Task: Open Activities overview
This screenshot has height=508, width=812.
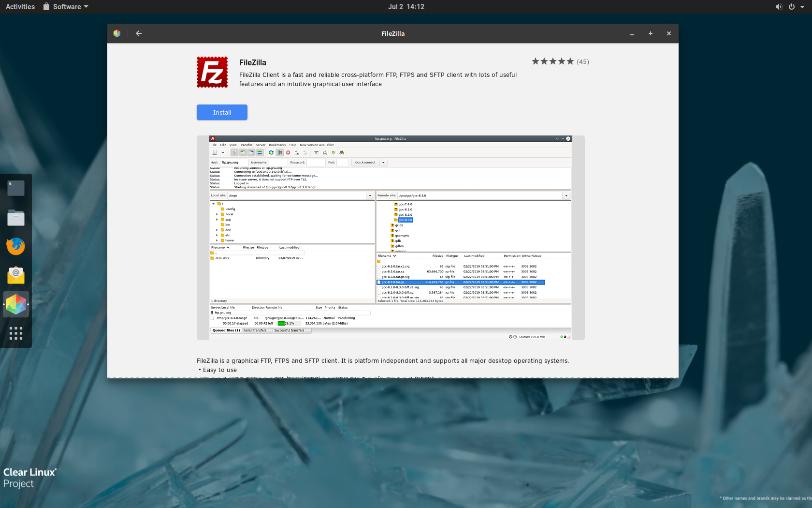Action: pyautogui.click(x=20, y=7)
